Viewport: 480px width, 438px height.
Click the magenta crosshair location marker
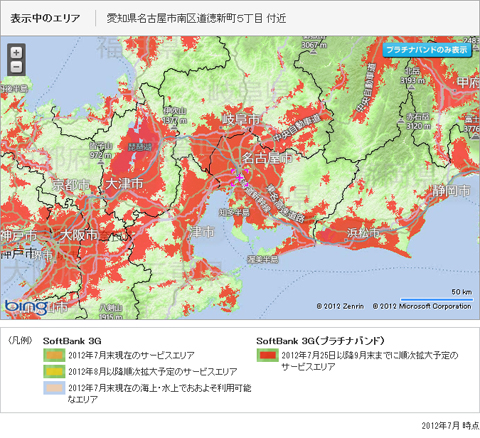[240, 177]
